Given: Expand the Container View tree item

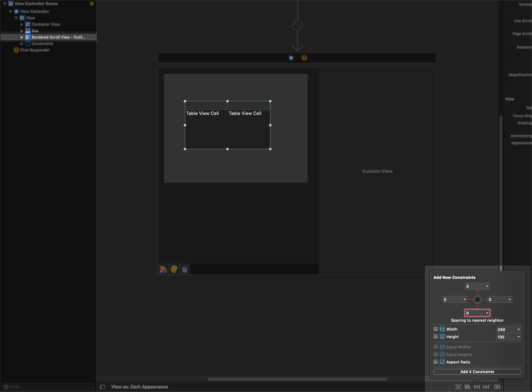Looking at the screenshot, I should pos(22,24).
